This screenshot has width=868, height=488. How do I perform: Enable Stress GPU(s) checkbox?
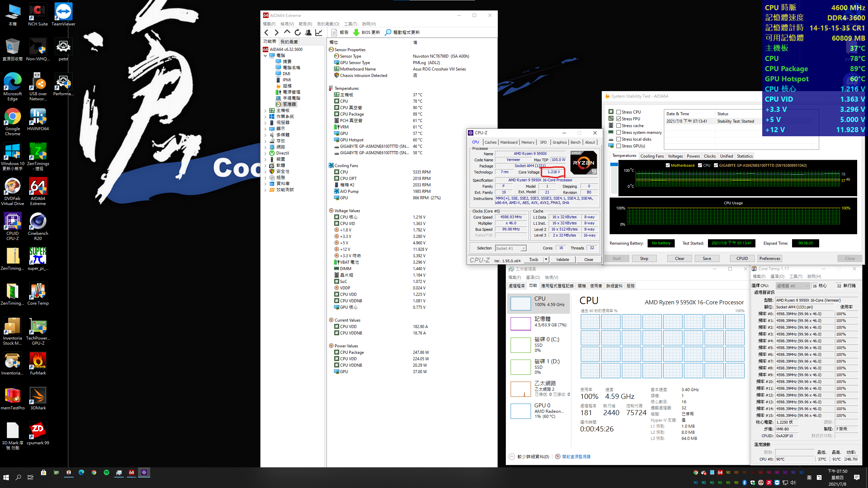pyautogui.click(x=619, y=146)
